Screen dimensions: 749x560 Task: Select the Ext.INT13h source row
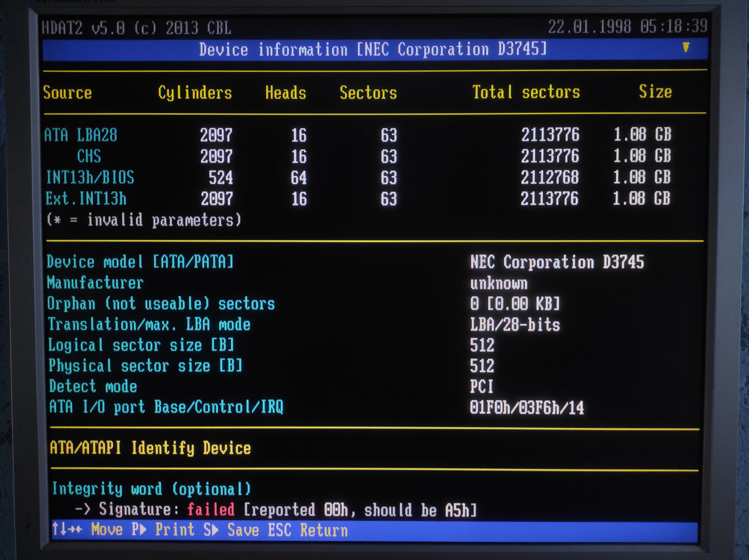pyautogui.click(x=86, y=199)
